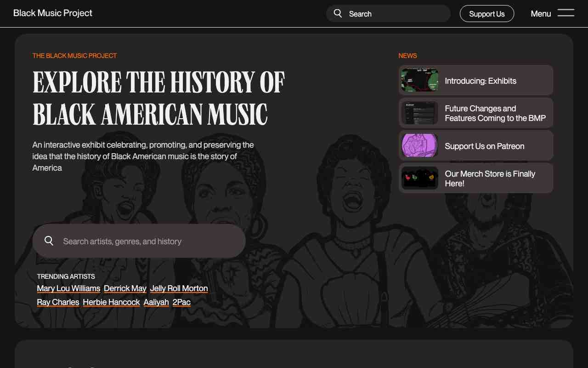This screenshot has width=588, height=368.
Task: Select trending artist 2Pac
Action: click(181, 302)
